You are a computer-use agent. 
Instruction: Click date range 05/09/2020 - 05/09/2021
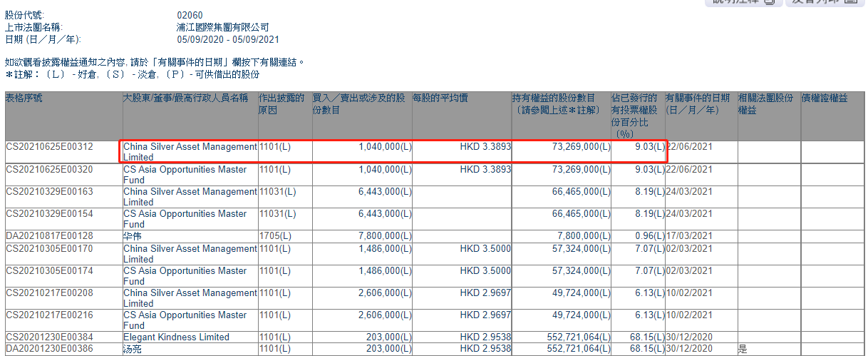click(x=227, y=39)
